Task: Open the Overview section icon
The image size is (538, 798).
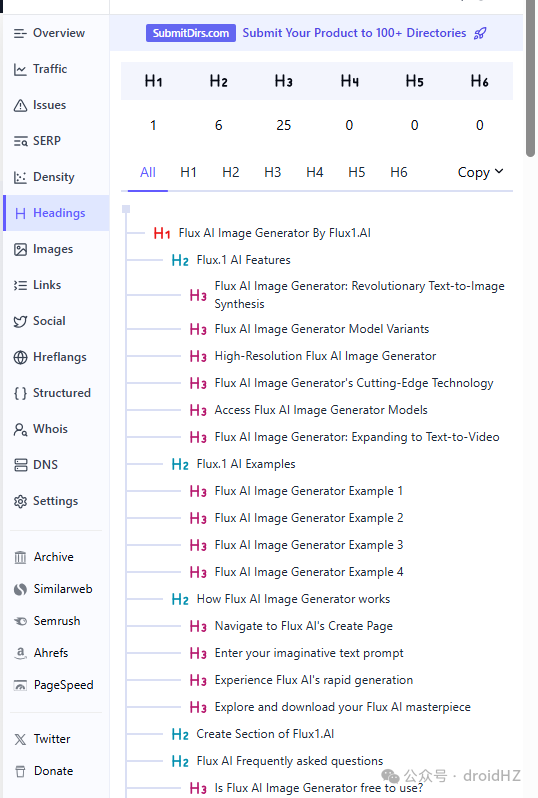Action: click(20, 34)
